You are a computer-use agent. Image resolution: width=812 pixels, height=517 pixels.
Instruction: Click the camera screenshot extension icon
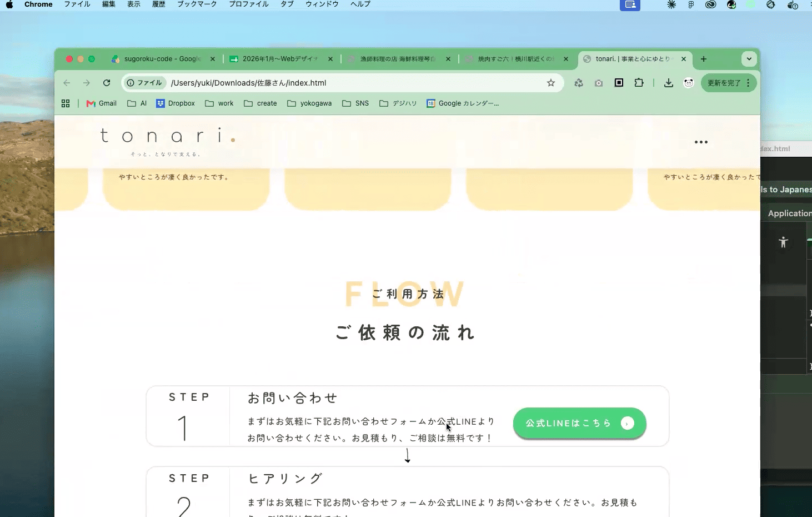pos(599,83)
